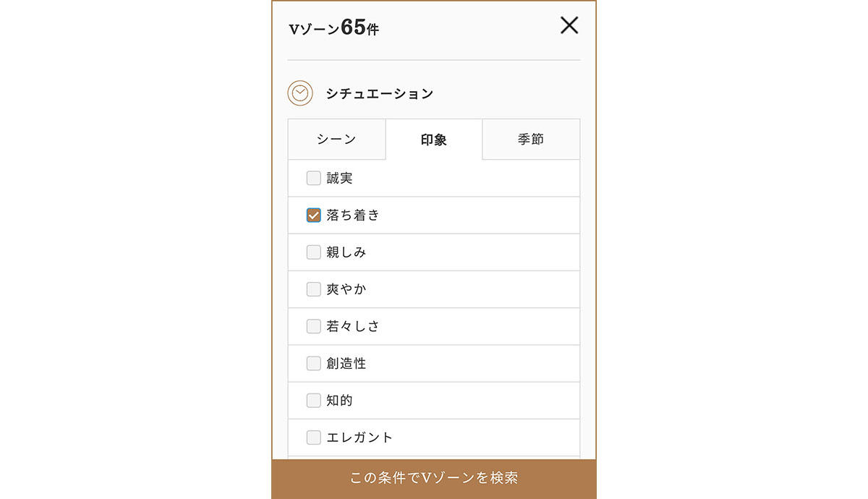This screenshot has height=499, width=868.
Task: Click the clock icon beside シチュエーション
Action: pyautogui.click(x=300, y=93)
